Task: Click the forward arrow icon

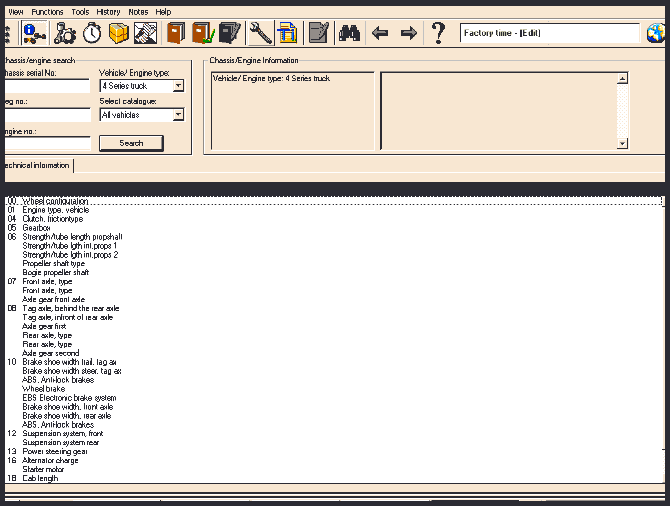Action: click(409, 33)
